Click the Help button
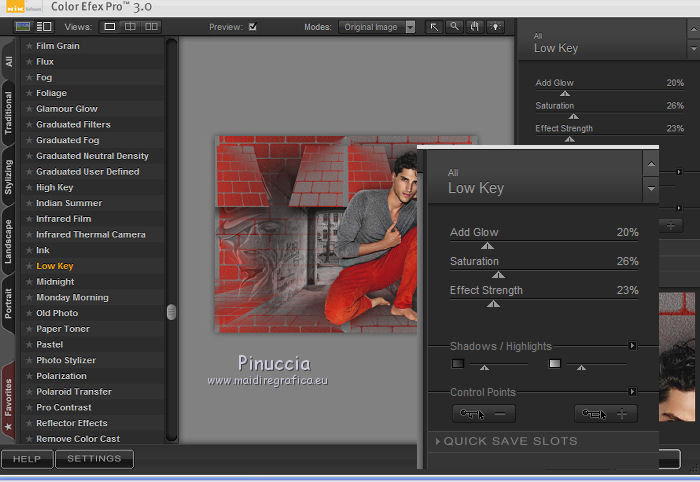 click(27, 459)
